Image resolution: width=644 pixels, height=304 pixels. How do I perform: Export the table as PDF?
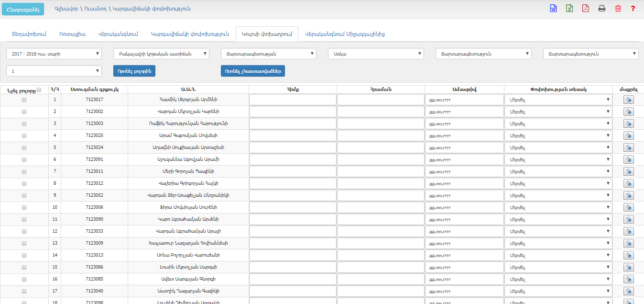coord(585,8)
